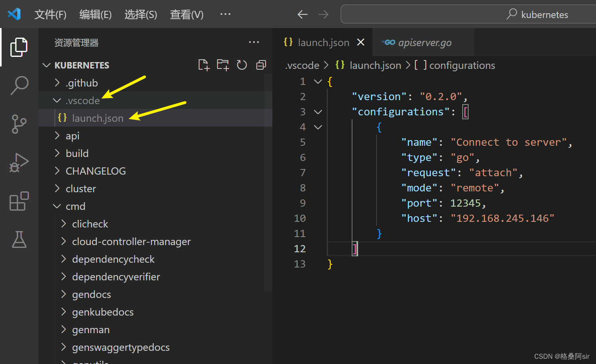Image resolution: width=596 pixels, height=364 pixels.
Task: Go back with the left arrow
Action: tap(302, 14)
